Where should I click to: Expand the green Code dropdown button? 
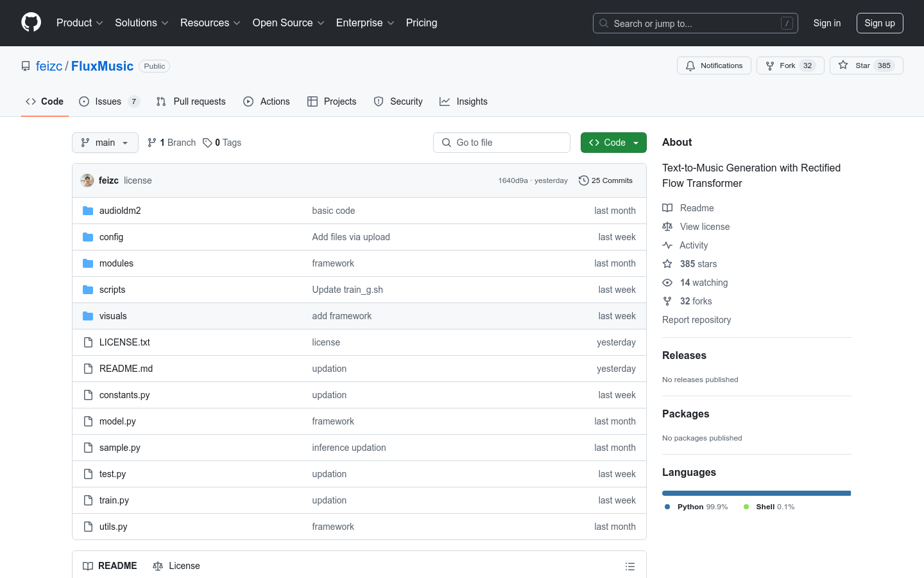[x=613, y=143]
